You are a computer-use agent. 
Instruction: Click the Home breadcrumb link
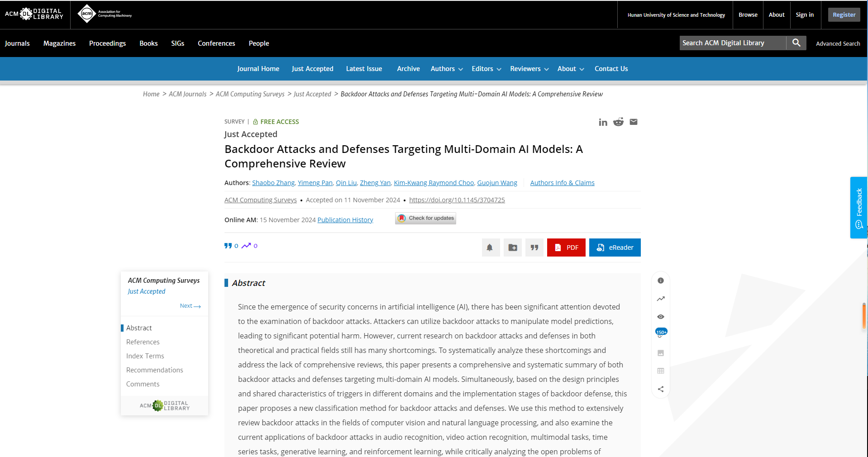151,94
